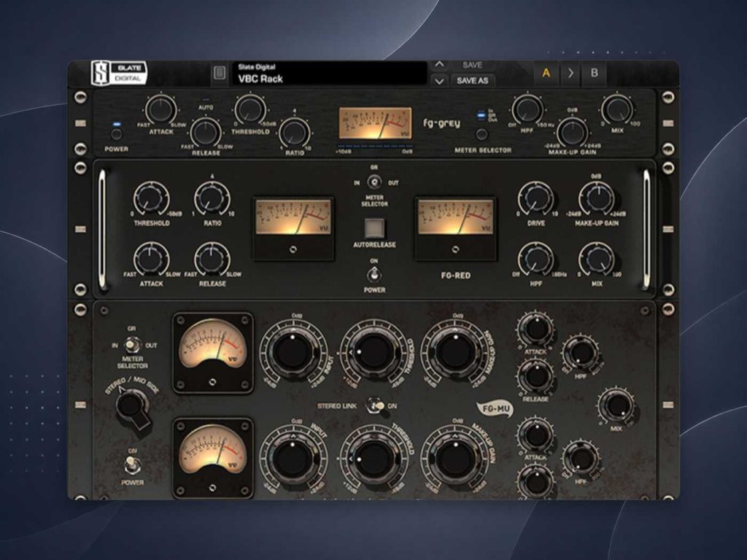Viewport: 747px width, 560px height.
Task: Select the A comparison slot
Action: (x=546, y=74)
